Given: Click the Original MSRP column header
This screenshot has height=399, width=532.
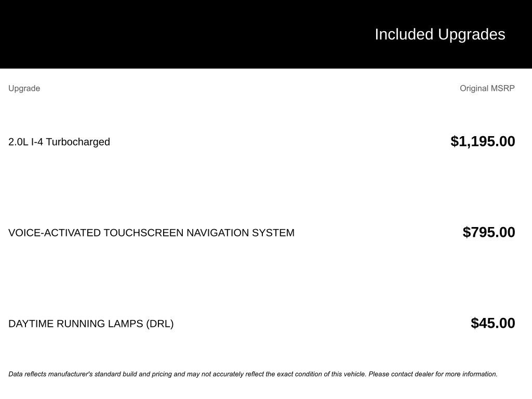Looking at the screenshot, I should [x=487, y=88].
